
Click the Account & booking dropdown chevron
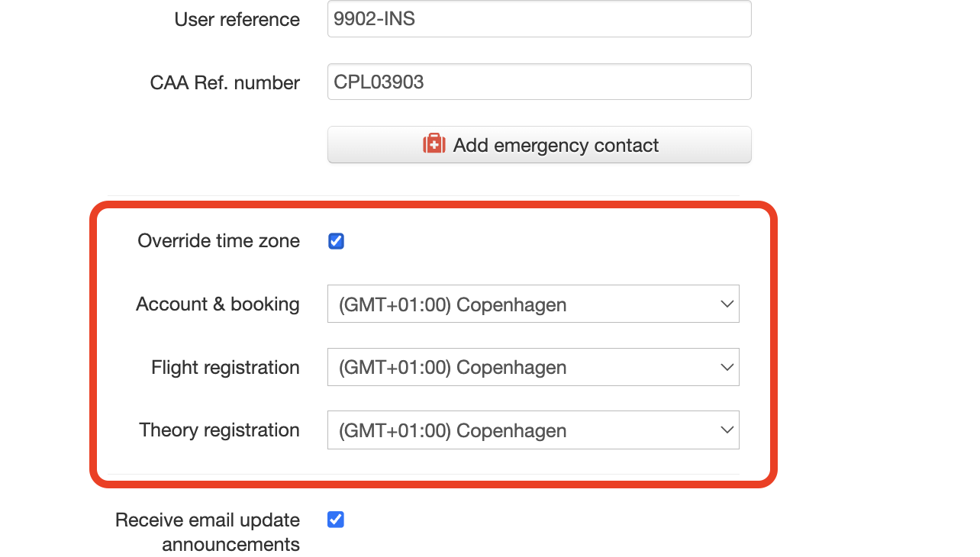726,304
